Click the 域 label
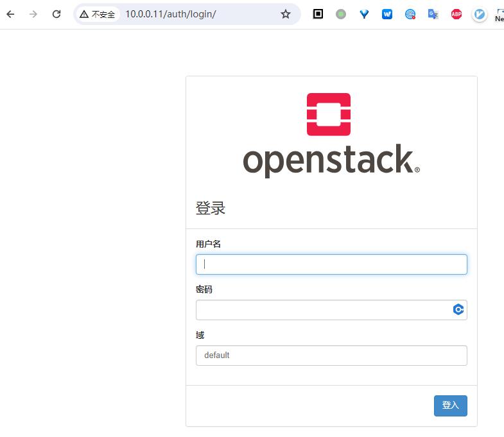The height and width of the screenshot is (437, 504). (x=200, y=335)
